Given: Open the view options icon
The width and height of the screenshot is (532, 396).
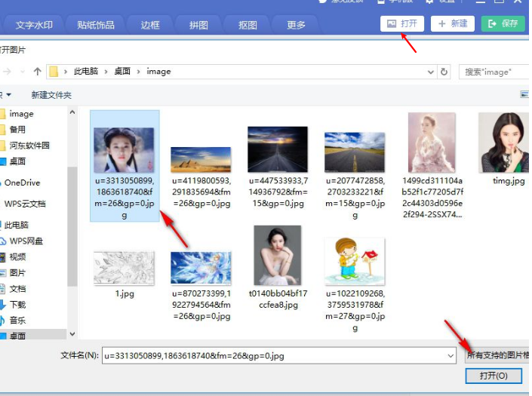Looking at the screenshot, I should [x=524, y=94].
